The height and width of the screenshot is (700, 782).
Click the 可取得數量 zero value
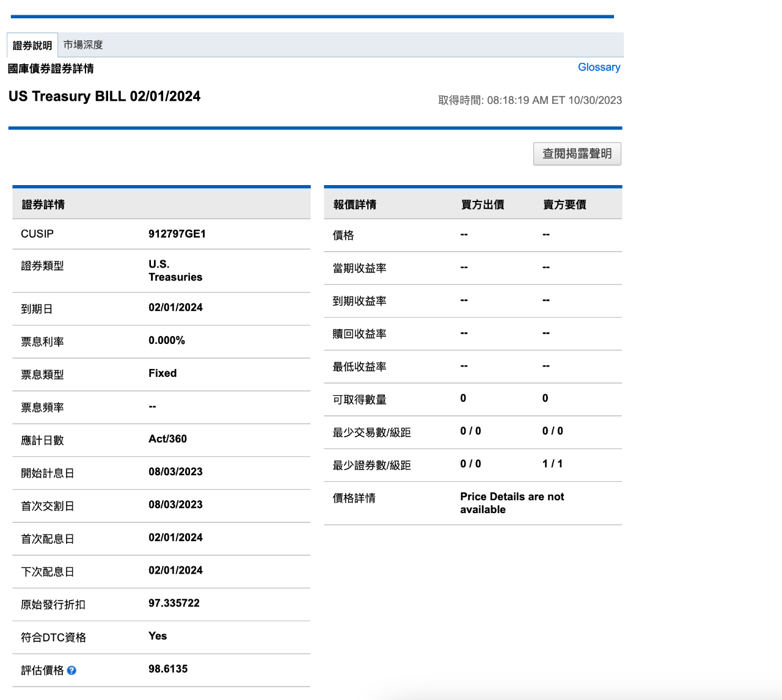click(x=462, y=398)
